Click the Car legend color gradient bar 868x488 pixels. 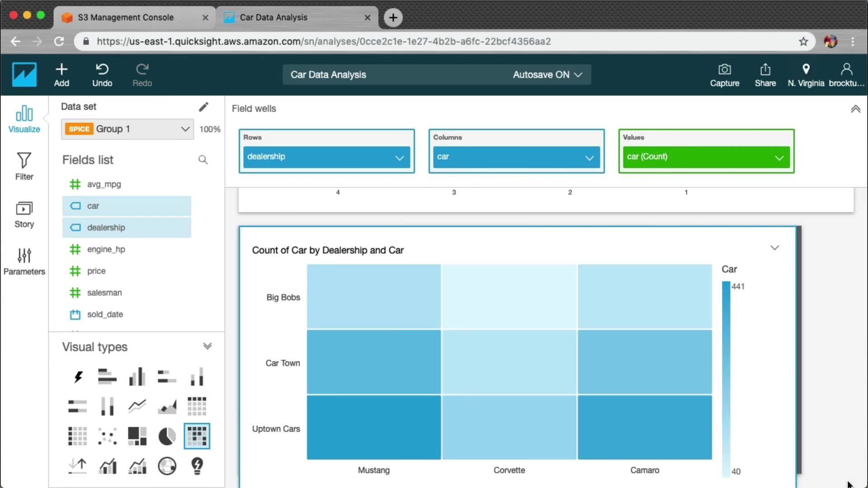(x=726, y=379)
